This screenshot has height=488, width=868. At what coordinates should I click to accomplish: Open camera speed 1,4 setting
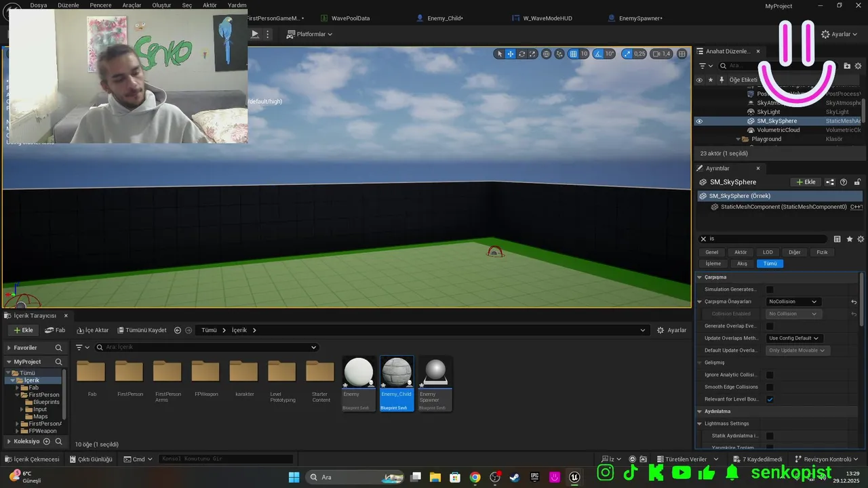(661, 54)
